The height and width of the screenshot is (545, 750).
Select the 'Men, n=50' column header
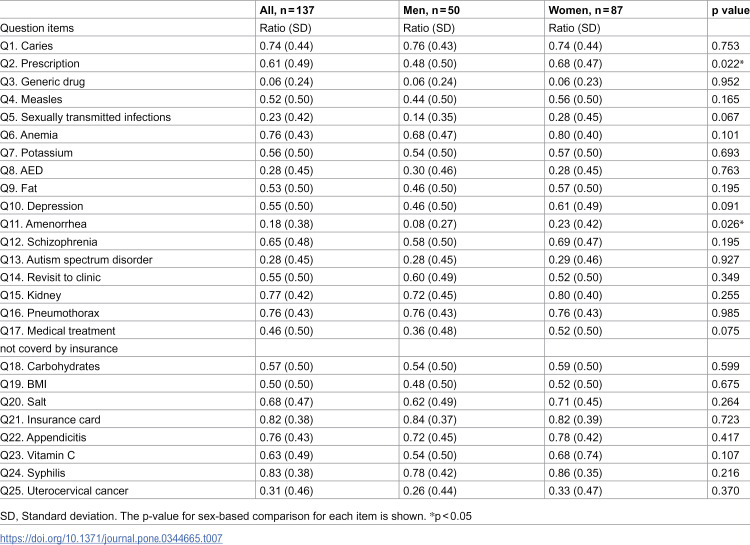[431, 10]
